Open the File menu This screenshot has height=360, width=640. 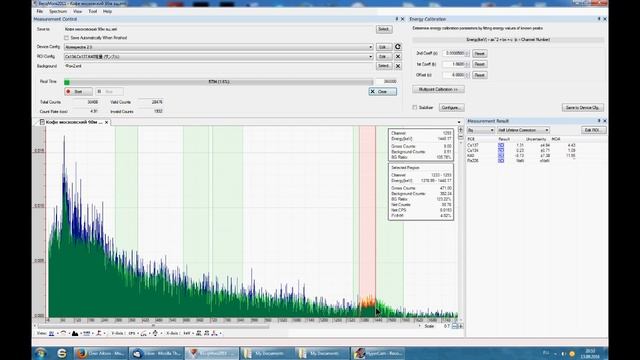(40, 11)
